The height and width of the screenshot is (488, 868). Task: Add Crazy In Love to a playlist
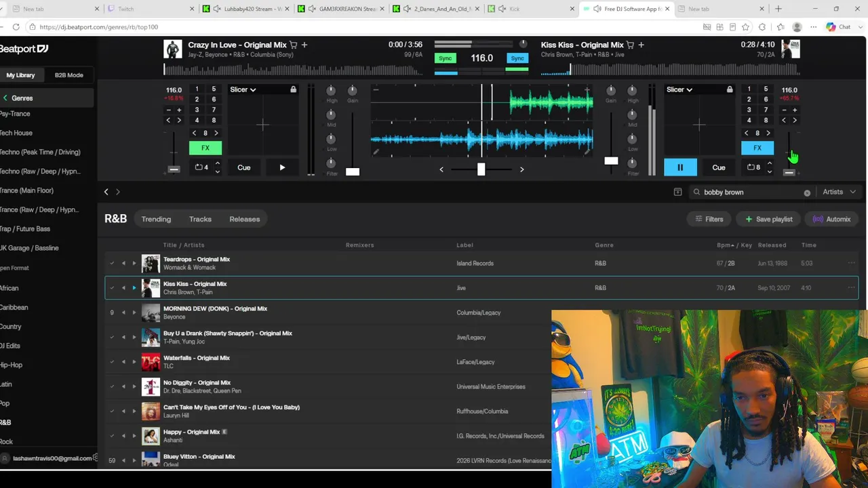pyautogui.click(x=304, y=45)
